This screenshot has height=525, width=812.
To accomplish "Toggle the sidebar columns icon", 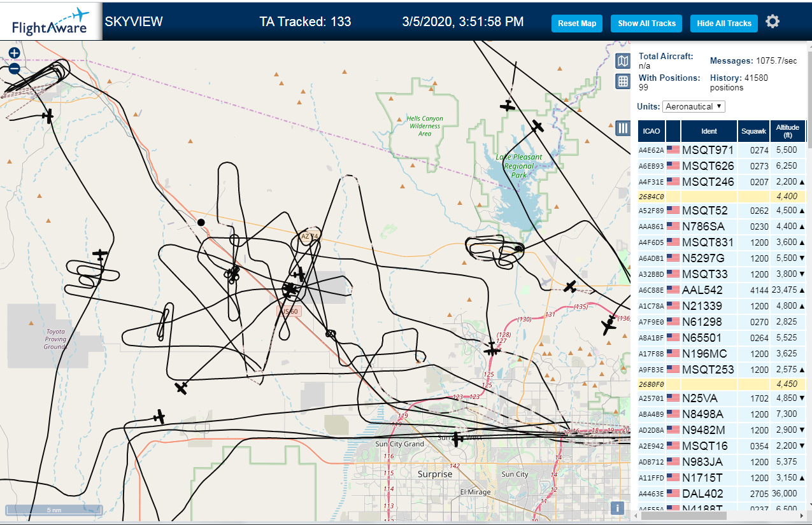I will (x=623, y=129).
